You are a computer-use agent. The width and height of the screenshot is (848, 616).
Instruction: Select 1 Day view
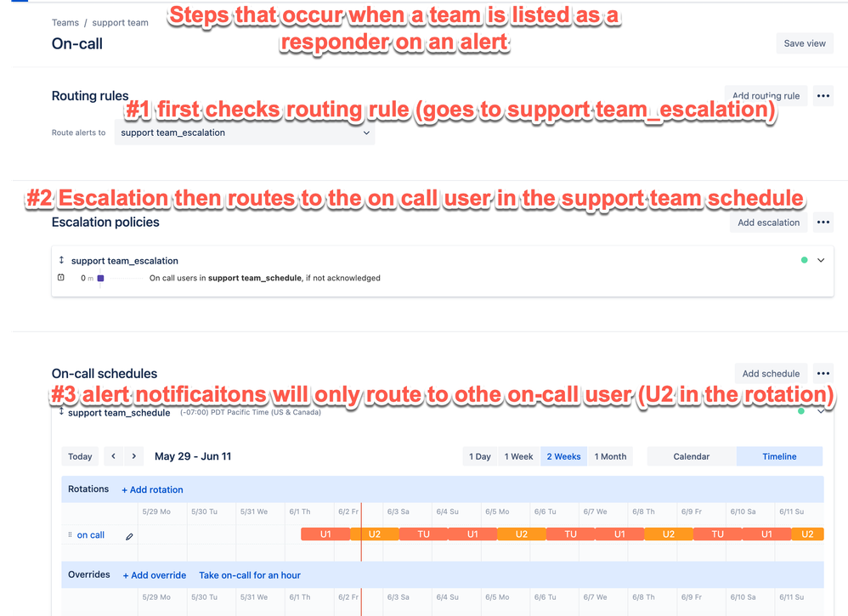pos(480,456)
